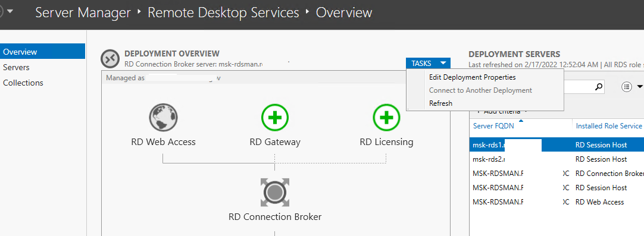Click the RD Licensing green plus icon

coord(386,118)
